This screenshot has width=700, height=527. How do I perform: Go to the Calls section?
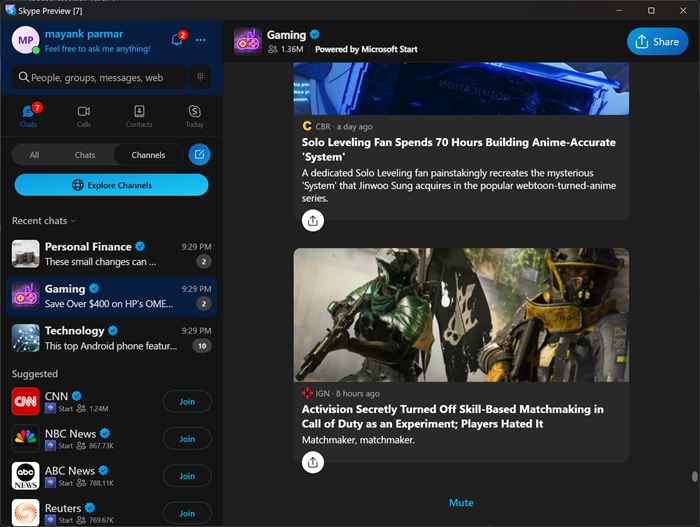click(x=84, y=116)
